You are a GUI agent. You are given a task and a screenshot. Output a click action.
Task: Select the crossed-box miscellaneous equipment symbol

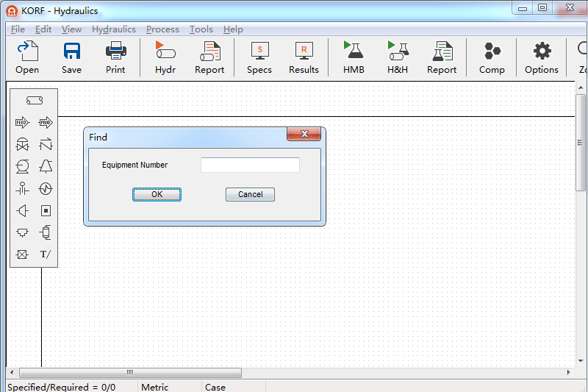click(x=23, y=254)
